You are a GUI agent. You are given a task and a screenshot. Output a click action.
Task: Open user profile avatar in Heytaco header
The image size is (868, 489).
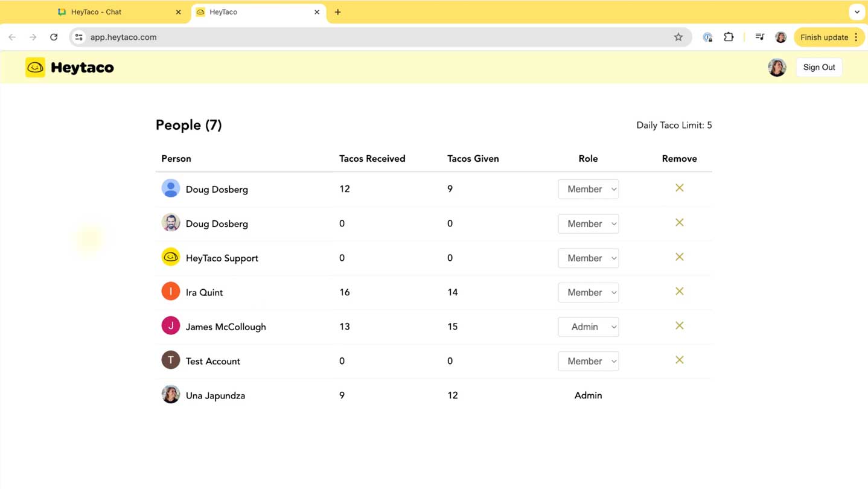point(777,67)
